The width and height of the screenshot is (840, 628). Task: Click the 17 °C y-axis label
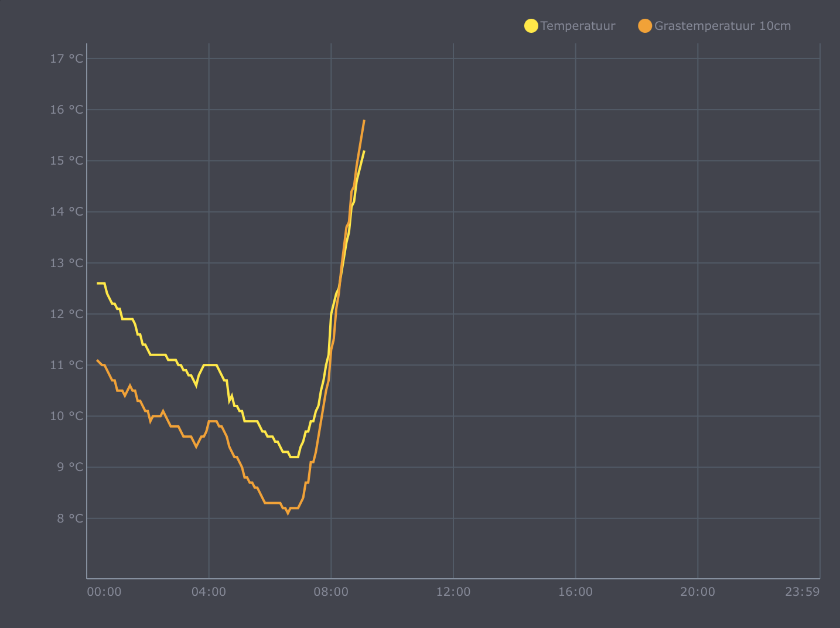[x=66, y=59]
